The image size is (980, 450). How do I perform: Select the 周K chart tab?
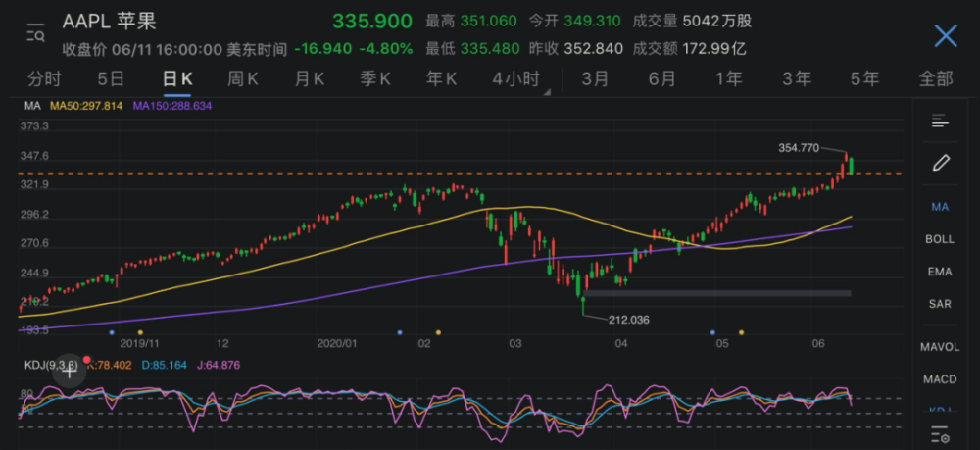(x=242, y=79)
